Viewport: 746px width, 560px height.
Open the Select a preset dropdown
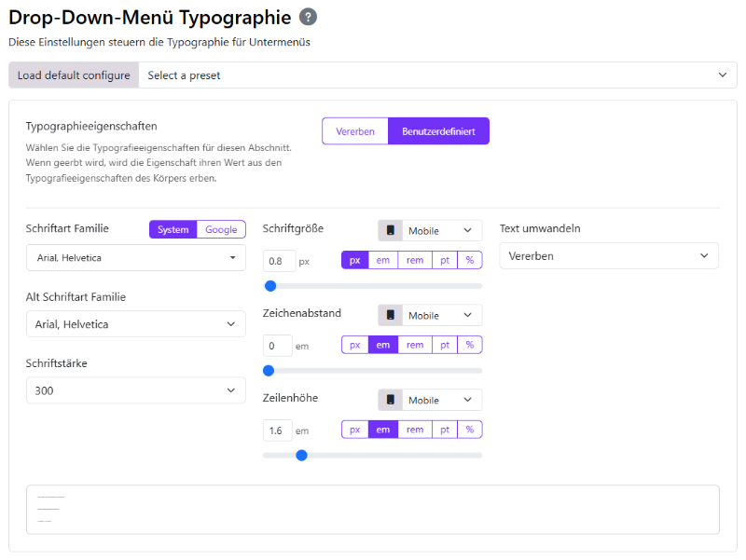click(x=437, y=75)
